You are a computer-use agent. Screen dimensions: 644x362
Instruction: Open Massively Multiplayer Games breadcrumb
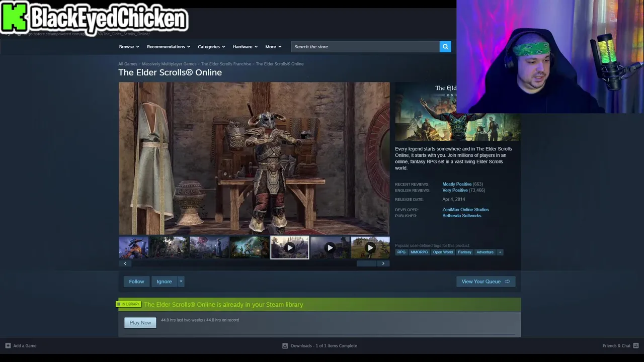169,64
